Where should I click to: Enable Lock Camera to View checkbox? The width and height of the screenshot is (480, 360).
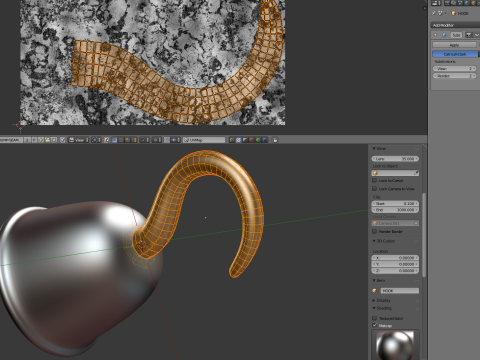(x=374, y=189)
